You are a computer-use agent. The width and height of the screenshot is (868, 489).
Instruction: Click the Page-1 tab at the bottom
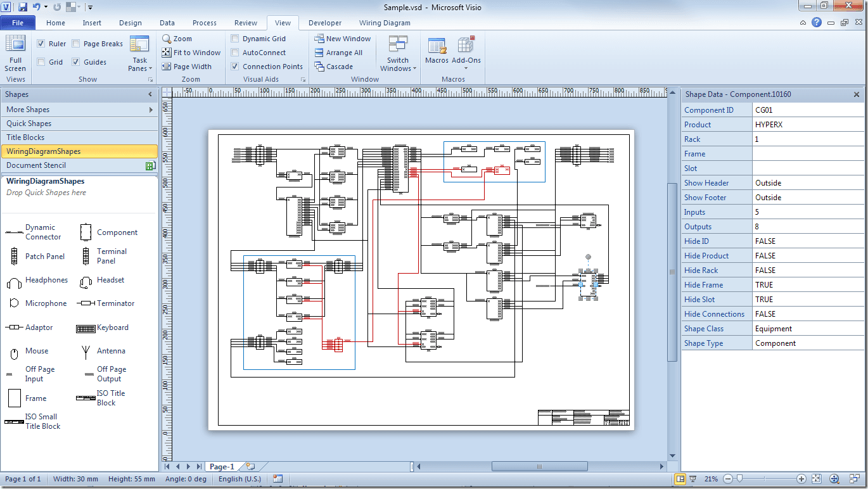[223, 465]
